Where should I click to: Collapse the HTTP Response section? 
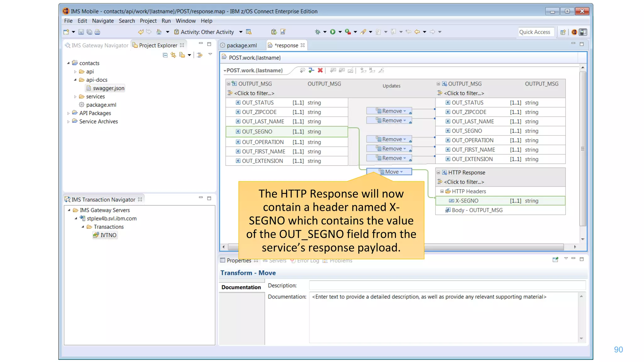(438, 172)
